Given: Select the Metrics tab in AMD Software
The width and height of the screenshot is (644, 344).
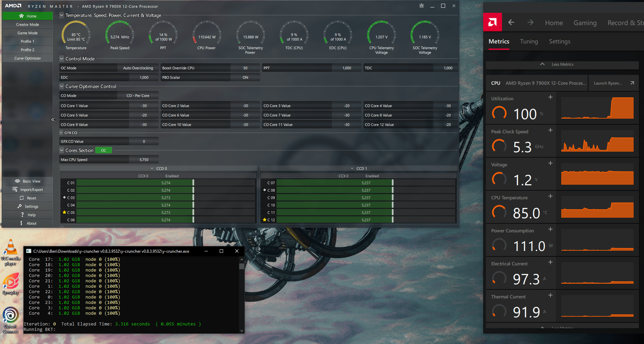Looking at the screenshot, I should (499, 41).
